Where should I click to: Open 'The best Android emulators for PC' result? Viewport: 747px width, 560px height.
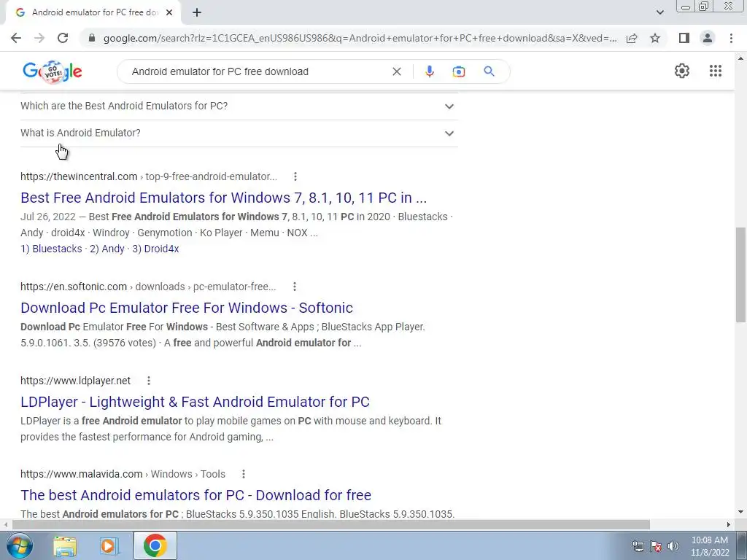pyautogui.click(x=196, y=495)
